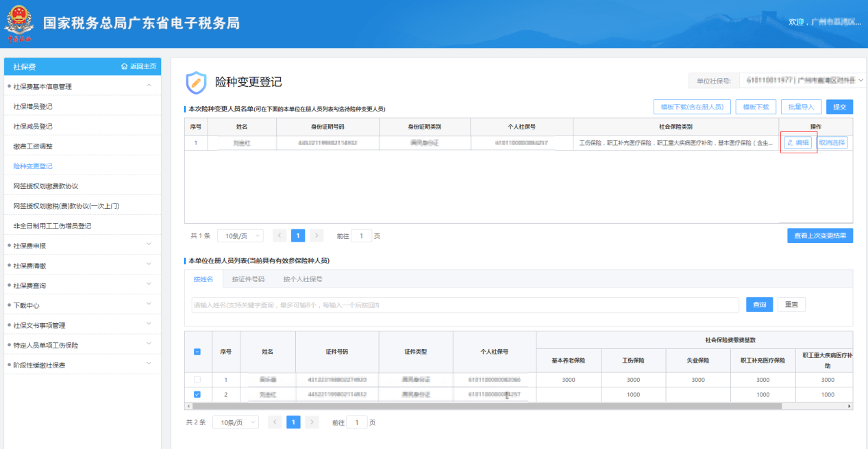The width and height of the screenshot is (868, 449).
Task: Click previous page arrow in lower pagination
Action: [275, 422]
